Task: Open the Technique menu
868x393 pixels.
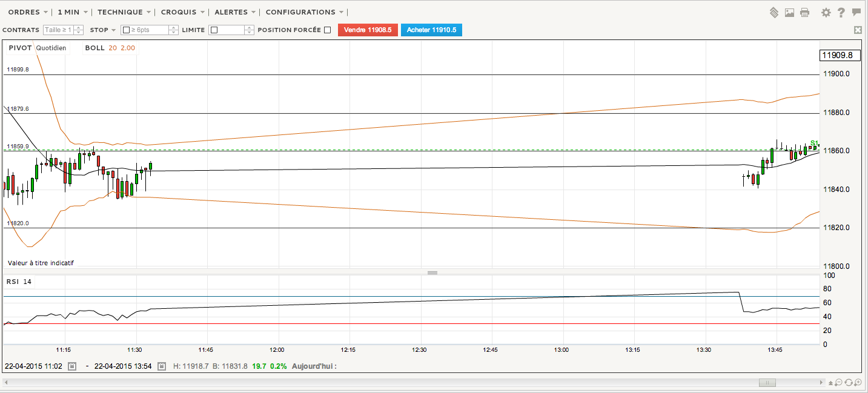Action: coord(124,12)
